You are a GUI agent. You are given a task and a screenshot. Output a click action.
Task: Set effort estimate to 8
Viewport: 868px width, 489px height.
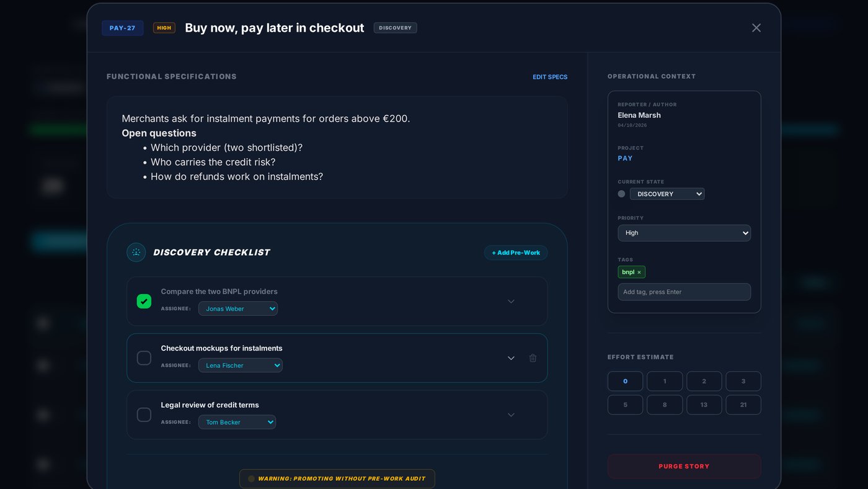point(665,405)
